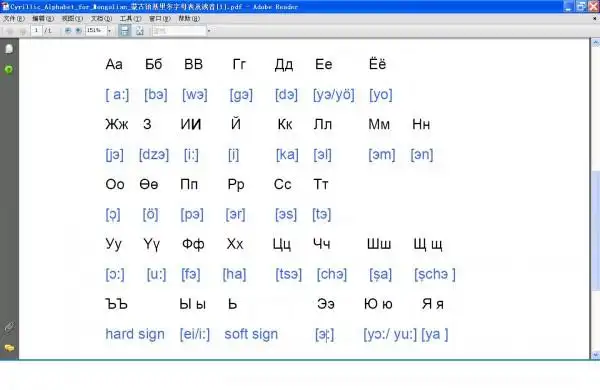This screenshot has height=390, width=600.
Task: Go to next page arrow in toolbar
Action: coord(23,31)
